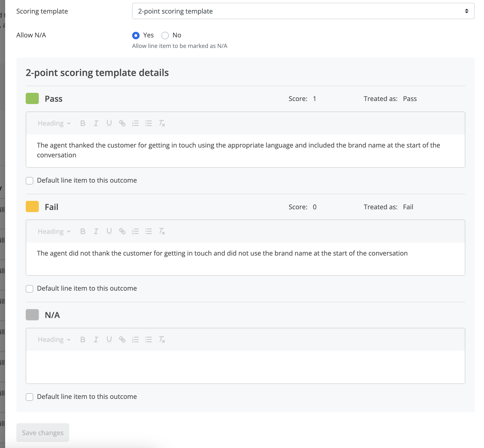Image resolution: width=484 pixels, height=448 pixels.
Task: Click into the Pass description text area
Action: pos(245,151)
